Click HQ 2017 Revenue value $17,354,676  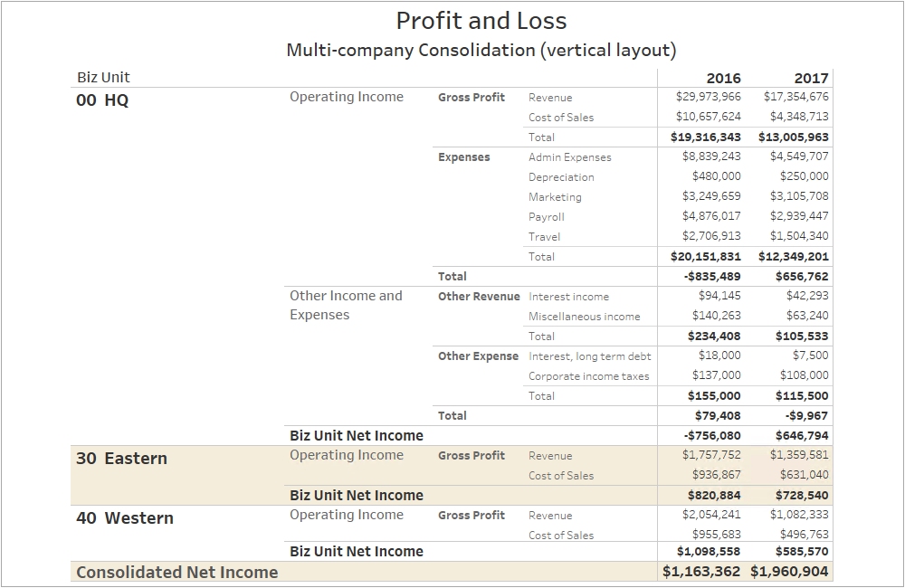click(795, 97)
